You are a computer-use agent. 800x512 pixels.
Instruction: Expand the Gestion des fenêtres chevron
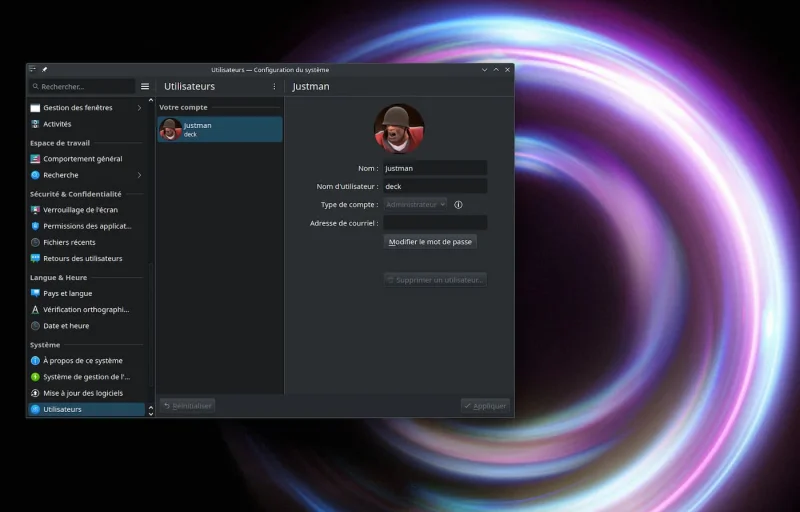click(139, 108)
